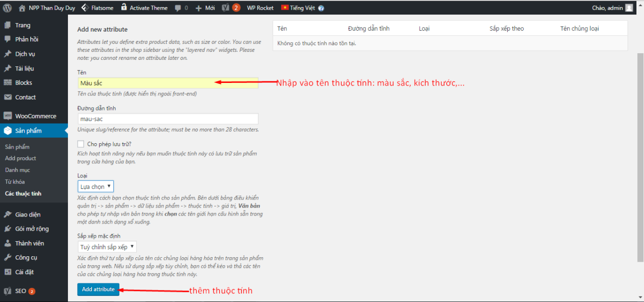Click the comments bubble icon showing 0
The height and width of the screenshot is (302, 644).
click(x=178, y=7)
